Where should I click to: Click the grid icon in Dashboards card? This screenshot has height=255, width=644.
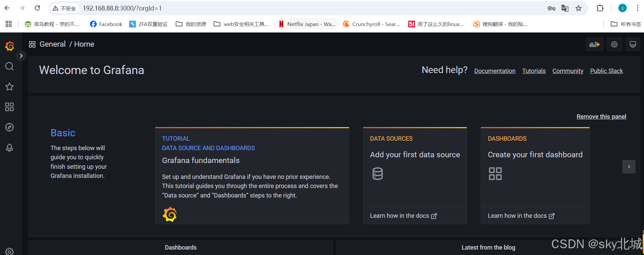coord(495,173)
